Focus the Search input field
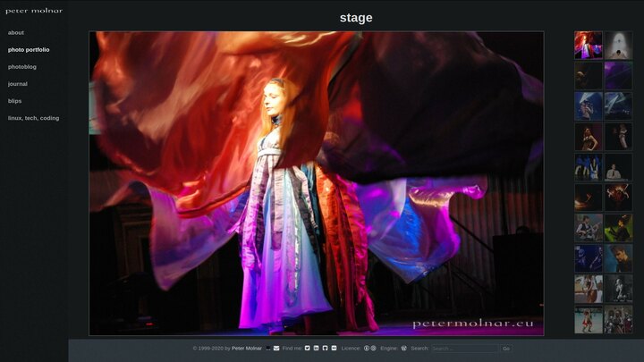This screenshot has height=362, width=644. (464, 348)
